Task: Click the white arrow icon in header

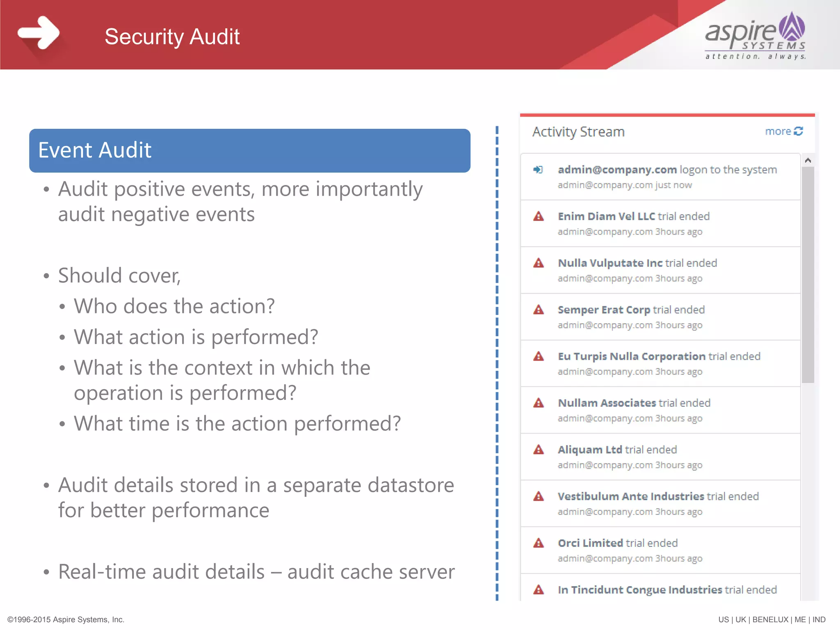Action: coord(39,33)
